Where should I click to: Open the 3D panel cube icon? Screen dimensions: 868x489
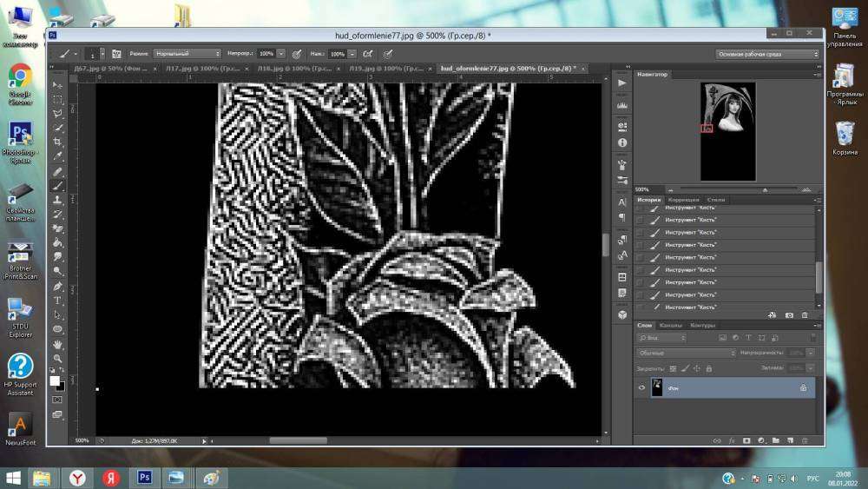621,314
